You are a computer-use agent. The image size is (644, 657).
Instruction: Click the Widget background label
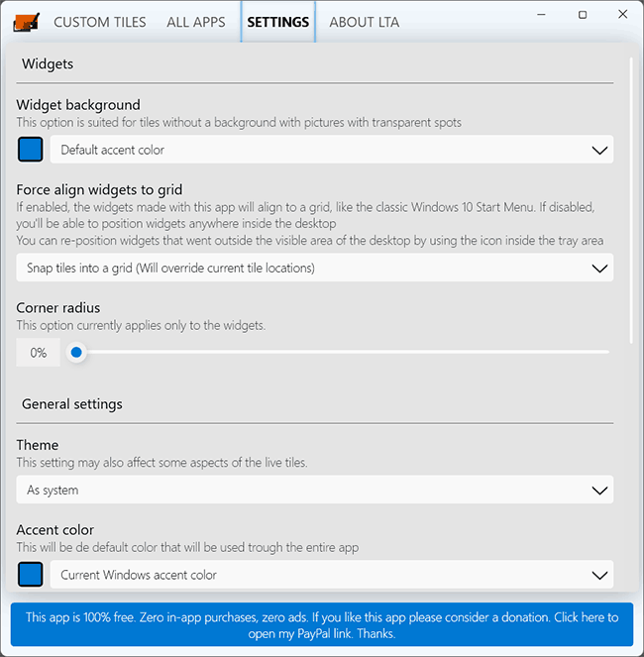point(78,105)
